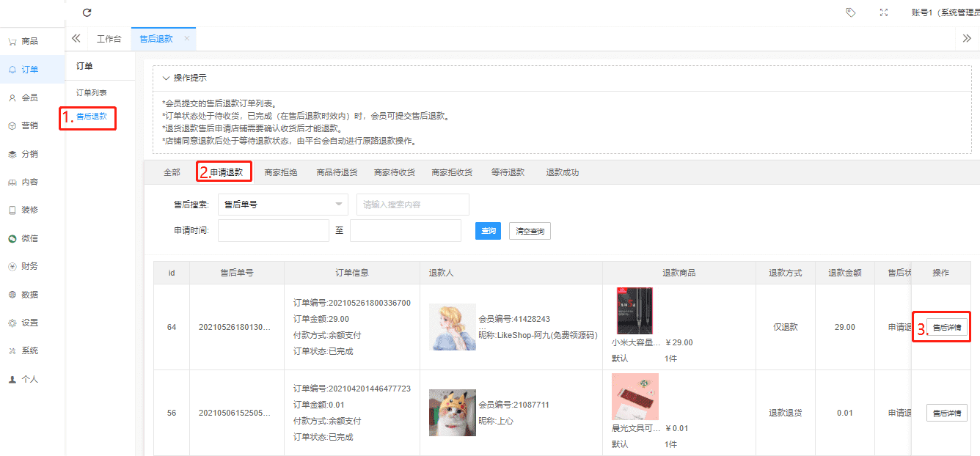
Task: Click the search content input field
Action: tap(412, 205)
